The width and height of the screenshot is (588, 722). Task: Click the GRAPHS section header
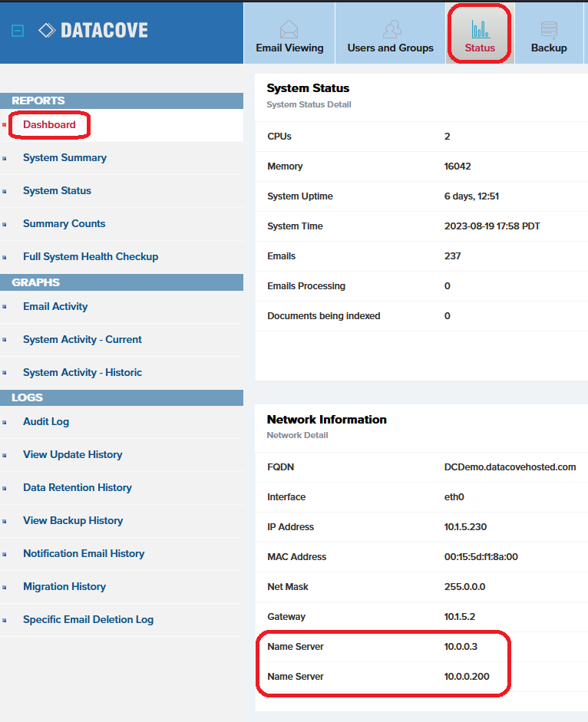121,282
